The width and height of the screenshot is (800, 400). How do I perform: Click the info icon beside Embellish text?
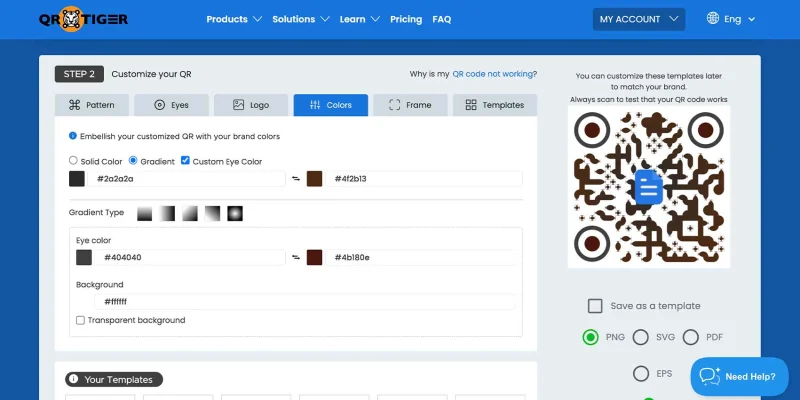pyautogui.click(x=73, y=136)
